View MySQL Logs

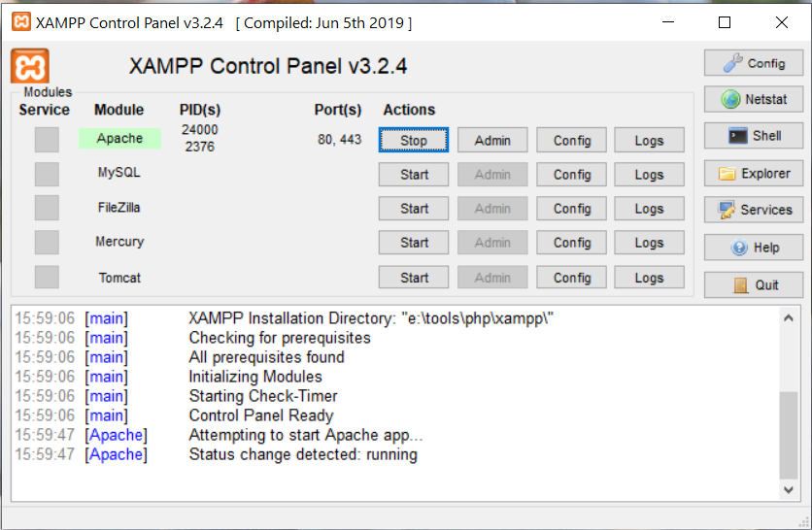650,175
